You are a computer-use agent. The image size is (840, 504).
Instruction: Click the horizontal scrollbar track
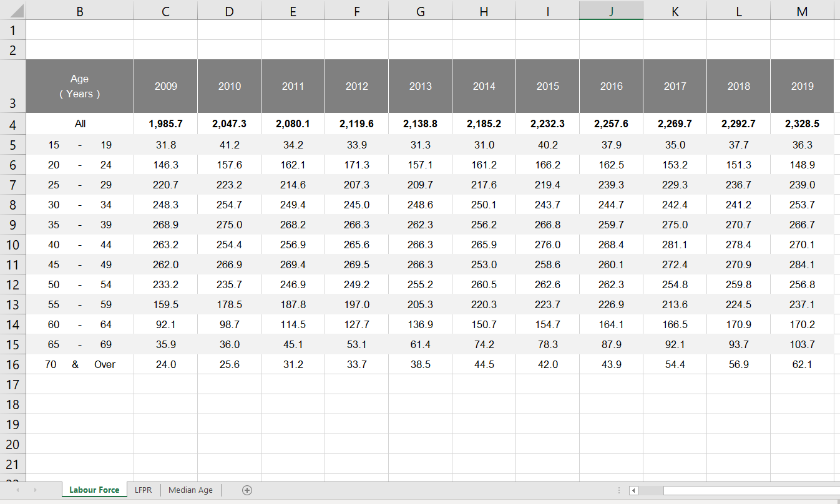tap(749, 491)
